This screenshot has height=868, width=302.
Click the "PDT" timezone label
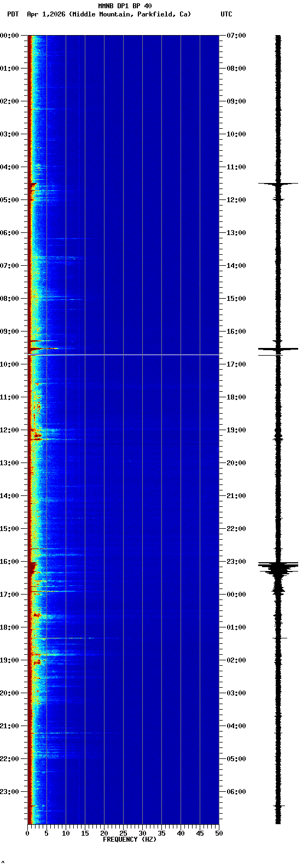13,14
